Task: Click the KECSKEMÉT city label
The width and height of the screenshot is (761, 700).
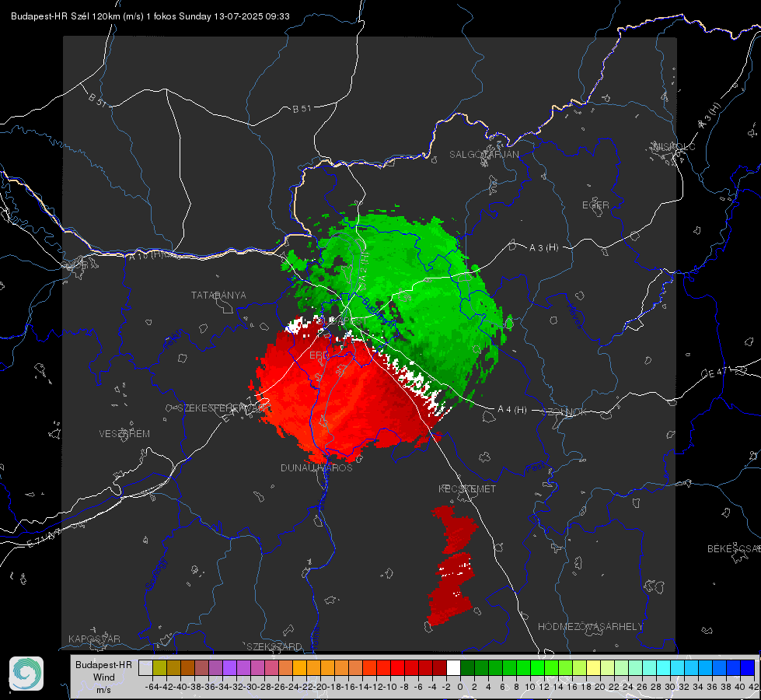Action: [x=467, y=488]
